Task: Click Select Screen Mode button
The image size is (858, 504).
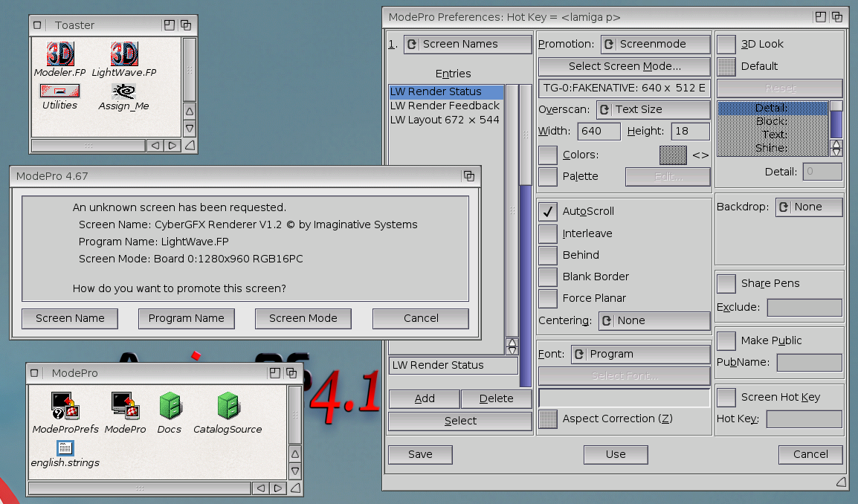Action: pos(624,66)
